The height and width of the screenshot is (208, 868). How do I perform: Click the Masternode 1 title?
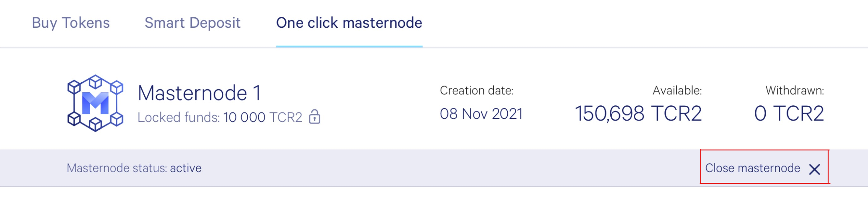point(199,93)
